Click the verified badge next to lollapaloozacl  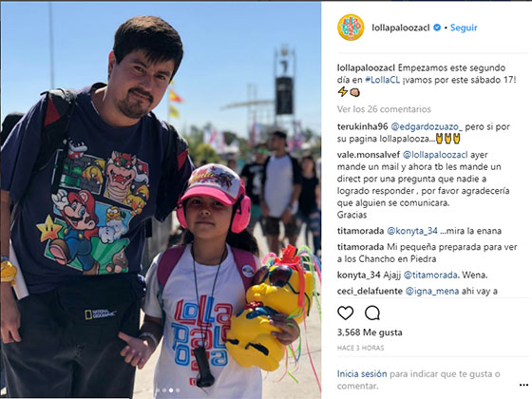(x=437, y=28)
